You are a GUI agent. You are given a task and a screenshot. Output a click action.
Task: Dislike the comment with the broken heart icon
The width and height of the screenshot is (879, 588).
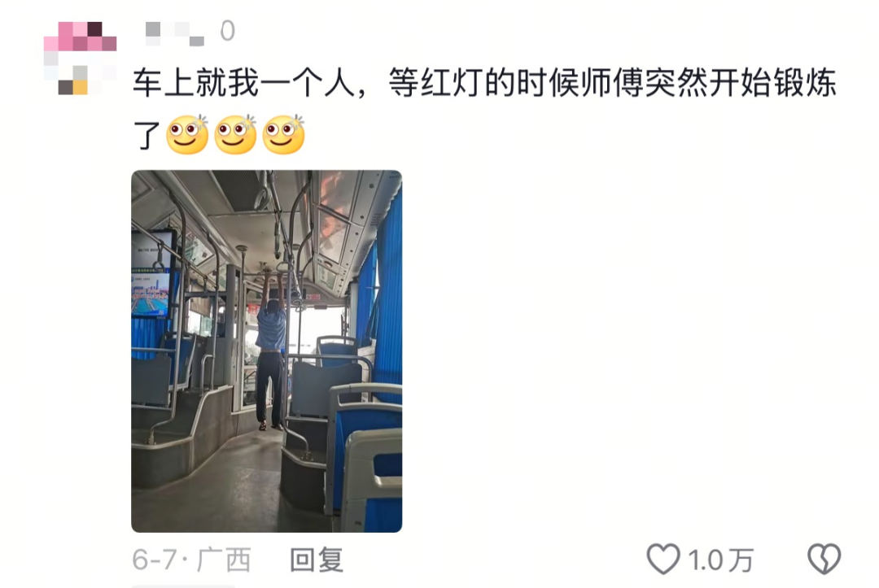click(824, 559)
